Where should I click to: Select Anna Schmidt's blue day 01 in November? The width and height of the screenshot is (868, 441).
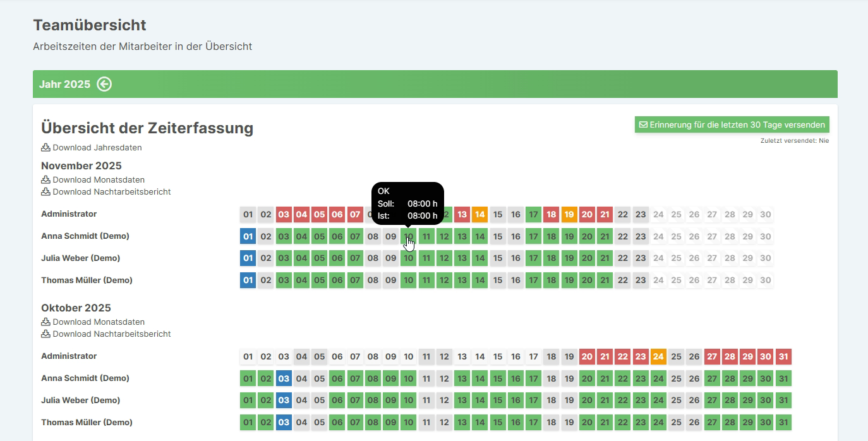click(x=248, y=237)
